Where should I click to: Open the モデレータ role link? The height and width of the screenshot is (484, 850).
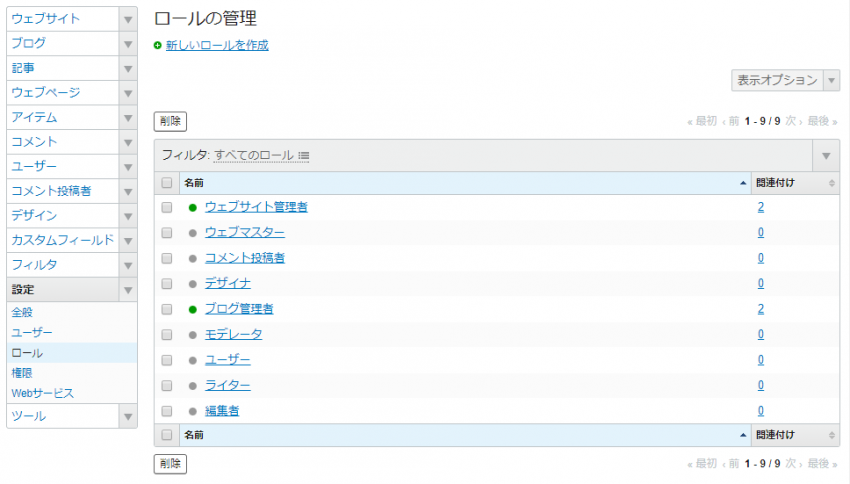[x=234, y=335]
